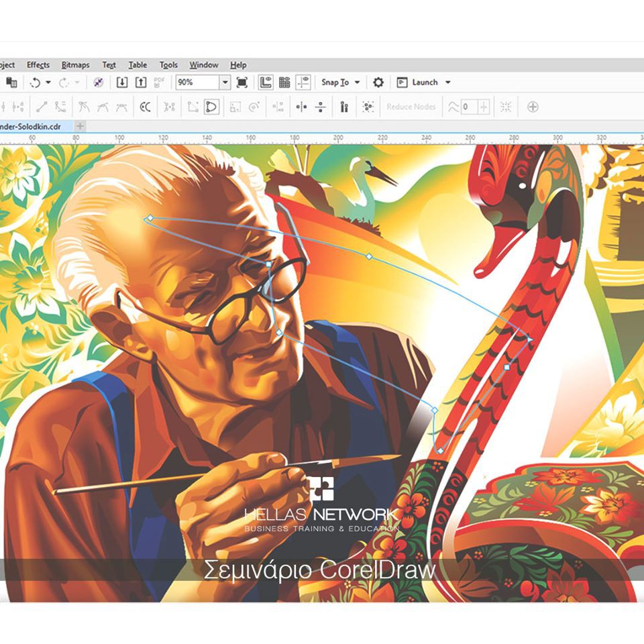Import a file with the down-arrow icon
This screenshot has height=644, width=644.
click(122, 82)
